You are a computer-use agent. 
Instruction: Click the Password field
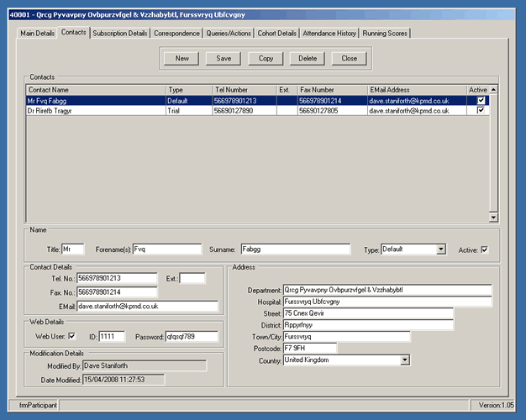click(192, 337)
